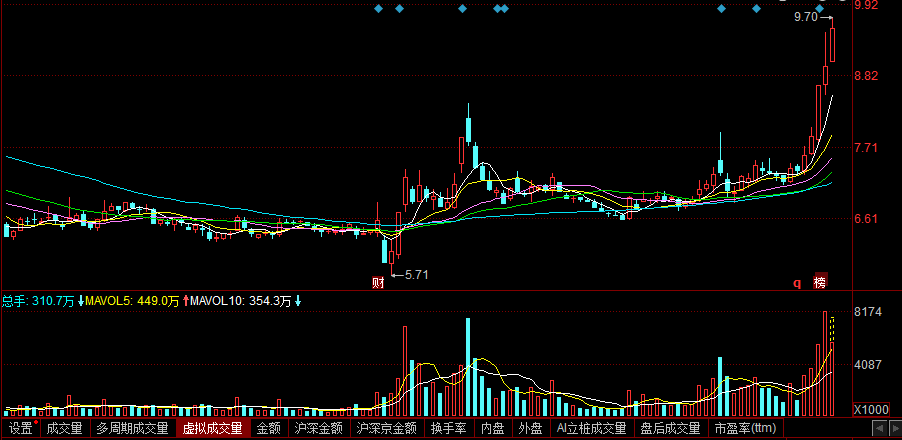Open the 沪深金额 tab
The image size is (902, 440).
click(x=318, y=428)
